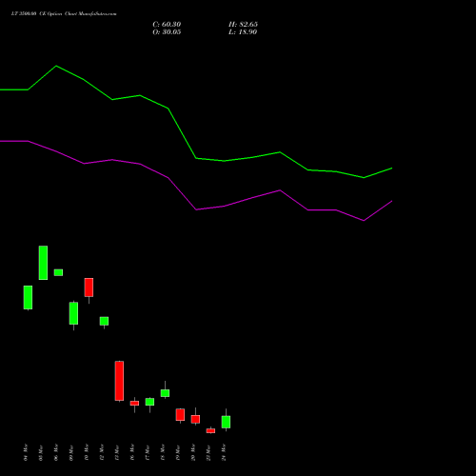Click the 04 Mar date label

[x=26, y=452]
